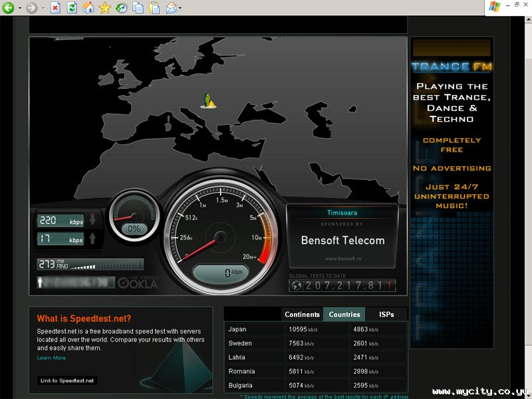Click the upload arrow next to 17 kbps
532x399 pixels.
(x=92, y=238)
